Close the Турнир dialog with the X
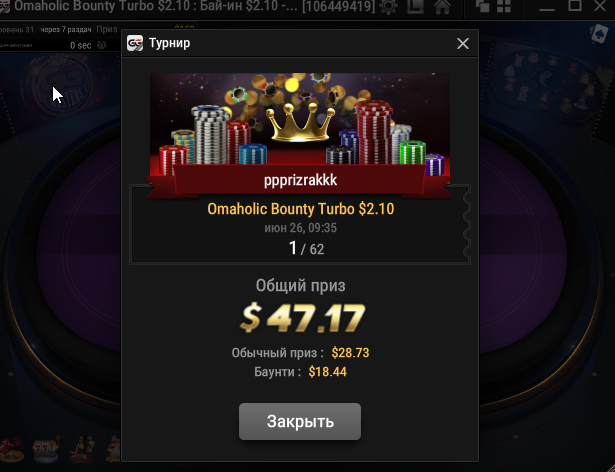This screenshot has height=472, width=615. point(463,43)
